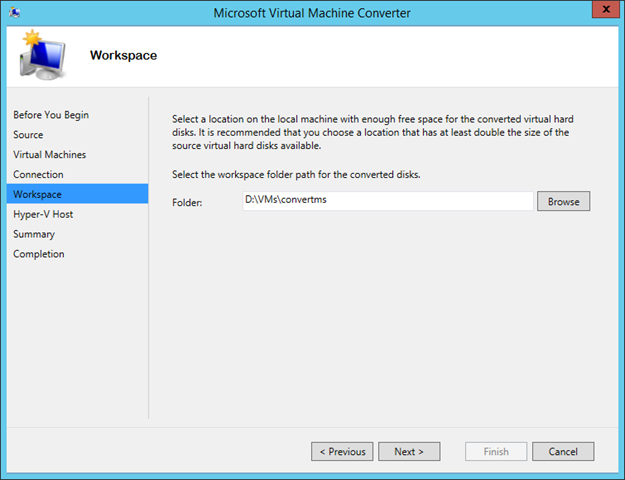Screen dimensions: 625x480
Task: Click the Workspace page heading
Action: click(124, 55)
